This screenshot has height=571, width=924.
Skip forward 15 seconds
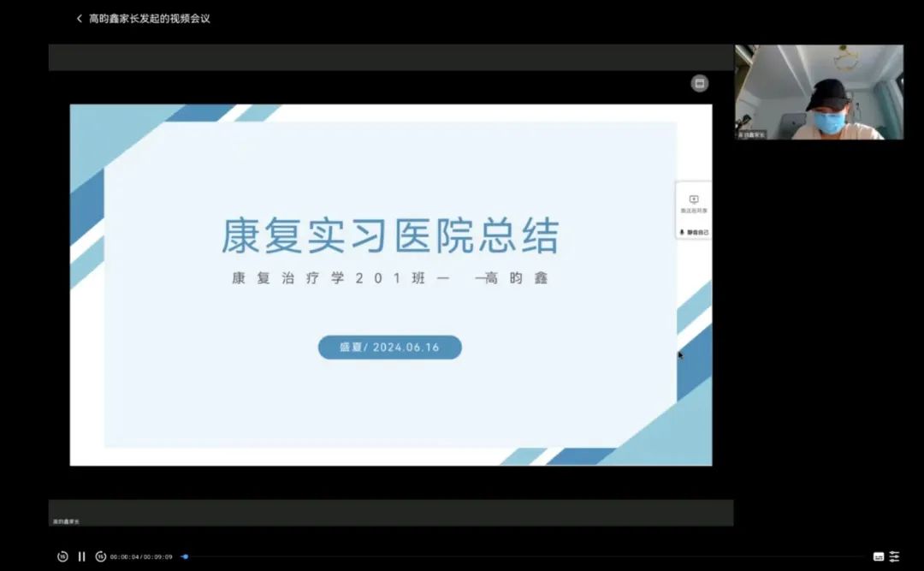(x=100, y=556)
